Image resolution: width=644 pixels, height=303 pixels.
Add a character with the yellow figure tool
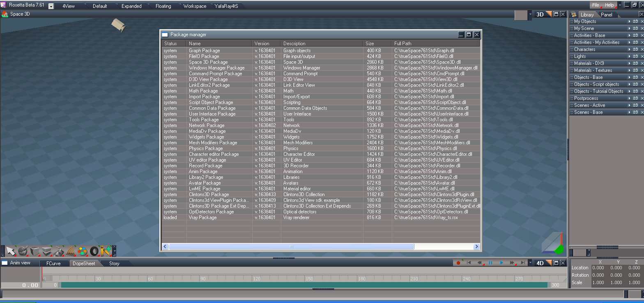[x=106, y=251]
